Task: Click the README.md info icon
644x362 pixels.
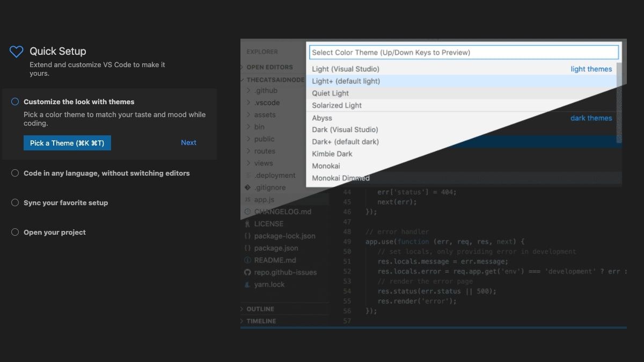Action: click(x=247, y=260)
